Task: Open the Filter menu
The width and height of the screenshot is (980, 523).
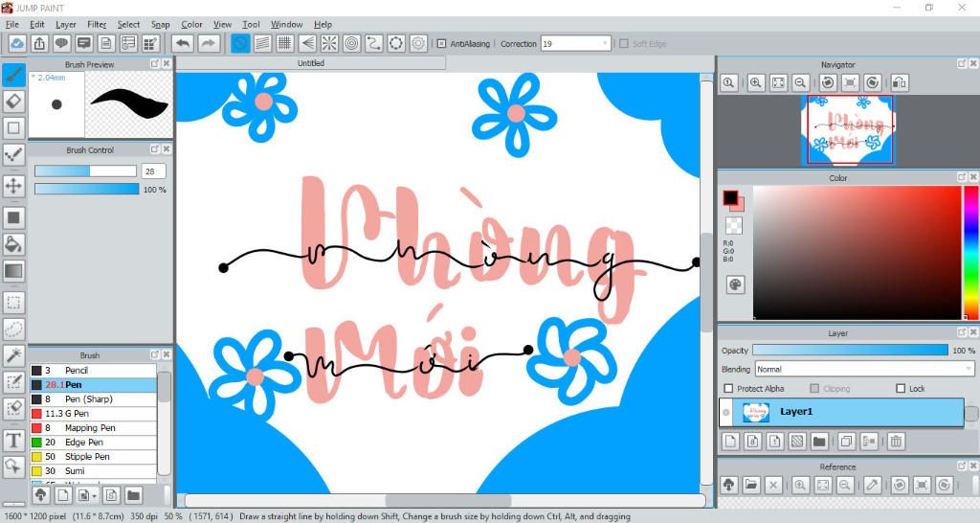Action: pyautogui.click(x=97, y=24)
